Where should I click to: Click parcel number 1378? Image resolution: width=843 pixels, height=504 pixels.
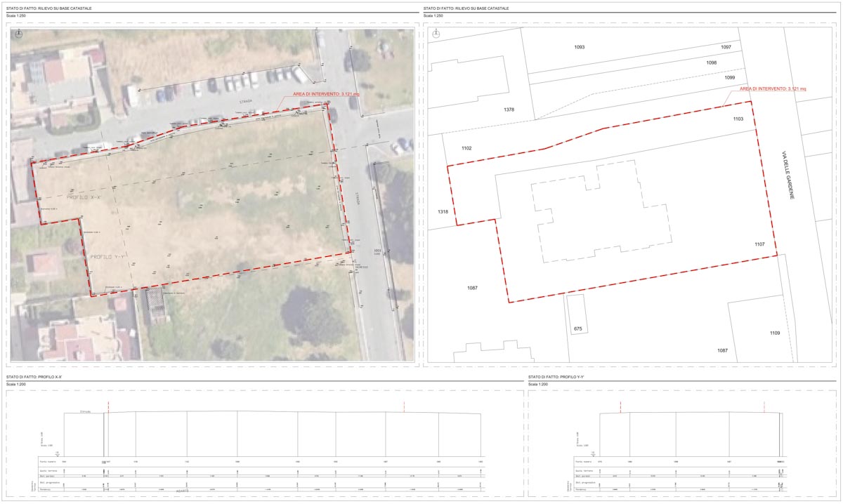coord(509,110)
